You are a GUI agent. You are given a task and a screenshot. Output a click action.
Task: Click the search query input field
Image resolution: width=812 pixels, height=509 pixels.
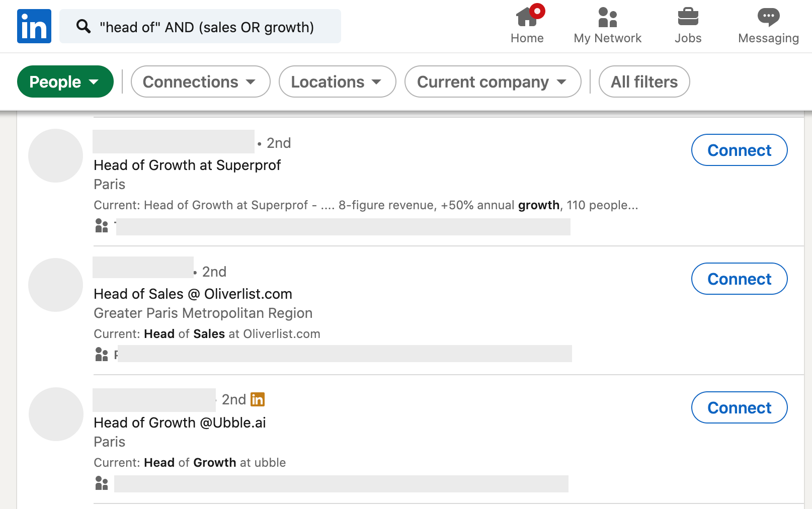pos(211,27)
